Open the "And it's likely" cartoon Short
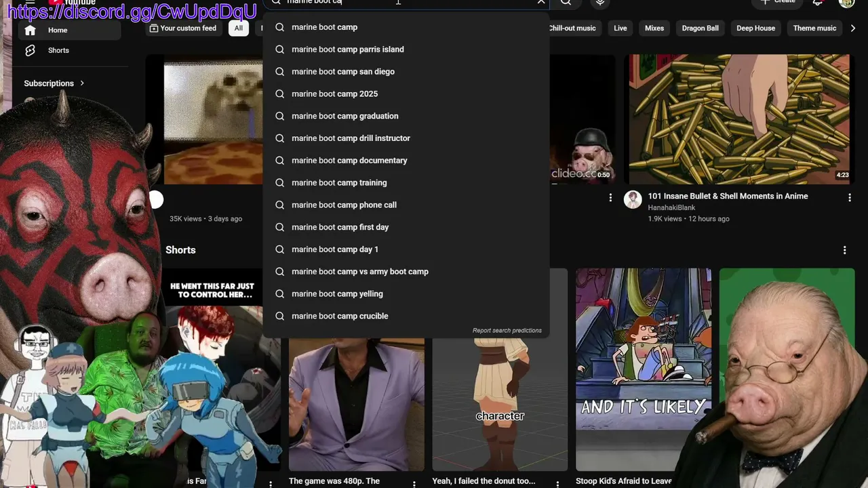Viewport: 868px width, 488px height. click(x=644, y=369)
